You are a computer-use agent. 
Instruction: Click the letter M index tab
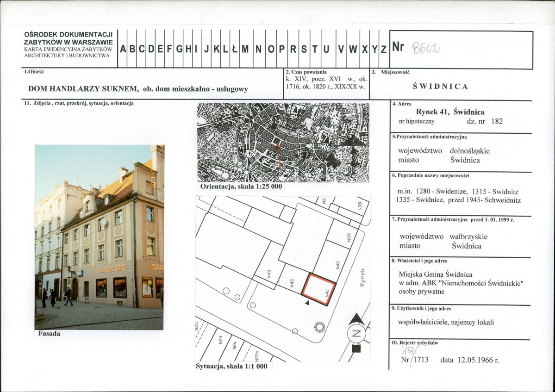click(x=246, y=48)
